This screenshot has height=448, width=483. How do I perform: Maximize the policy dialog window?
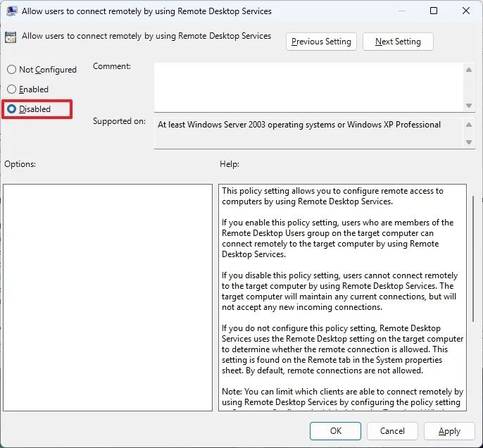click(434, 11)
